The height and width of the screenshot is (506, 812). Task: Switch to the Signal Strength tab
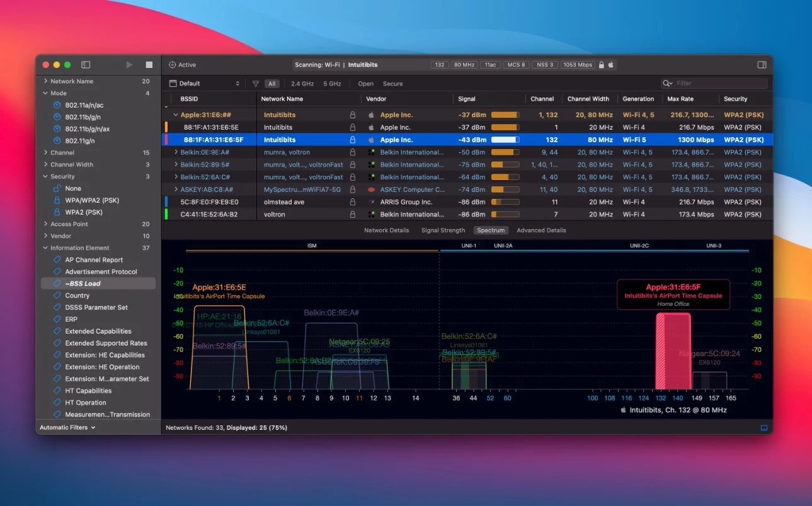[443, 230]
